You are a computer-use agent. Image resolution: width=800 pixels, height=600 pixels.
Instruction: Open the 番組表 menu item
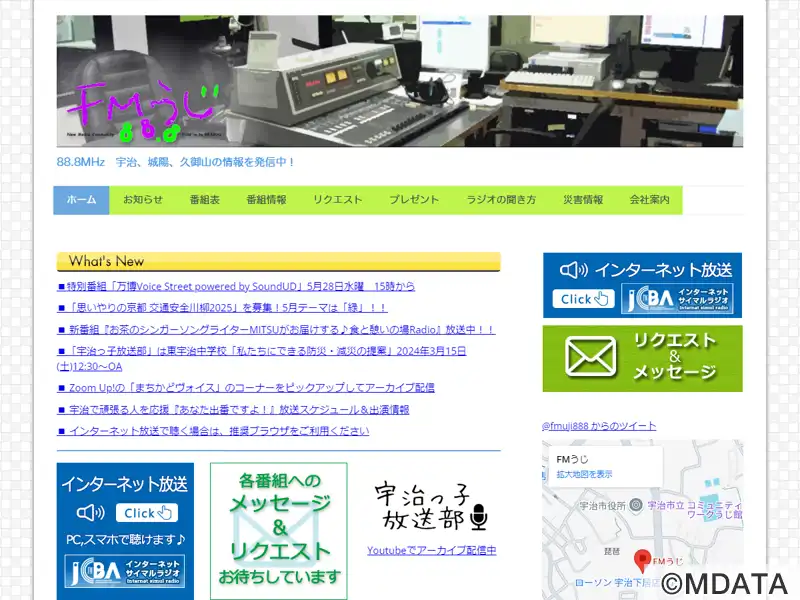[205, 200]
